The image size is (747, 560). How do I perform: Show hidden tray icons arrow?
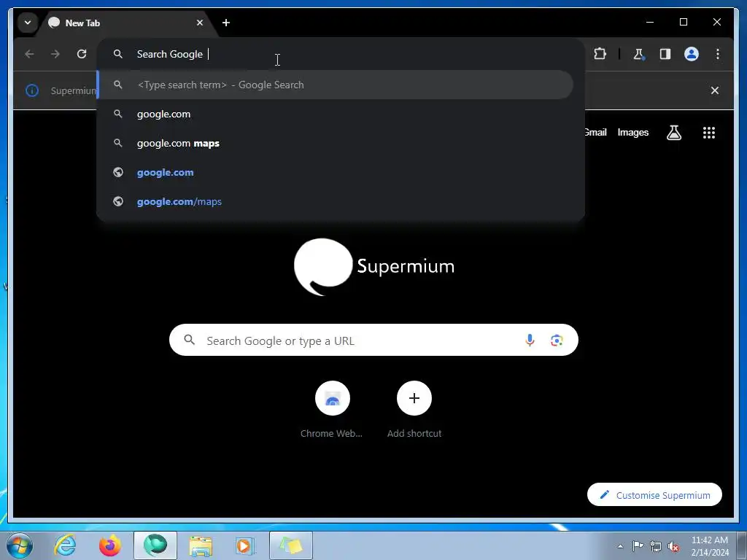620,546
